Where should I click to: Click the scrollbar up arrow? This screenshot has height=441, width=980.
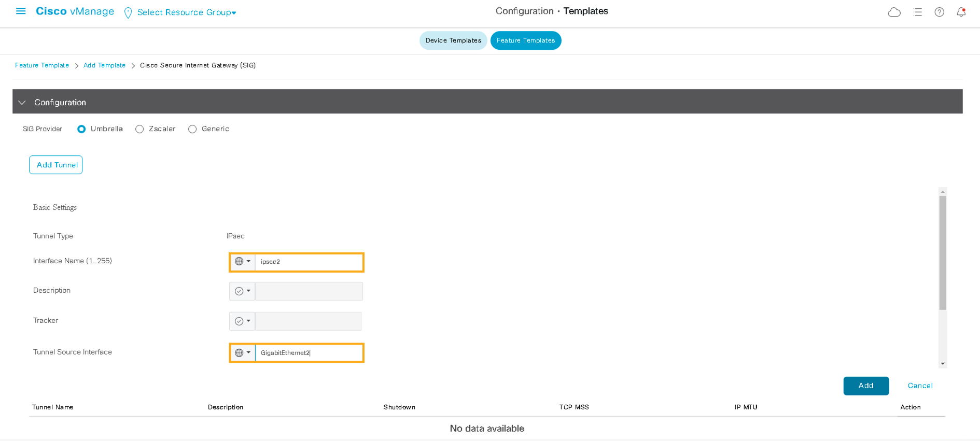pyautogui.click(x=943, y=191)
